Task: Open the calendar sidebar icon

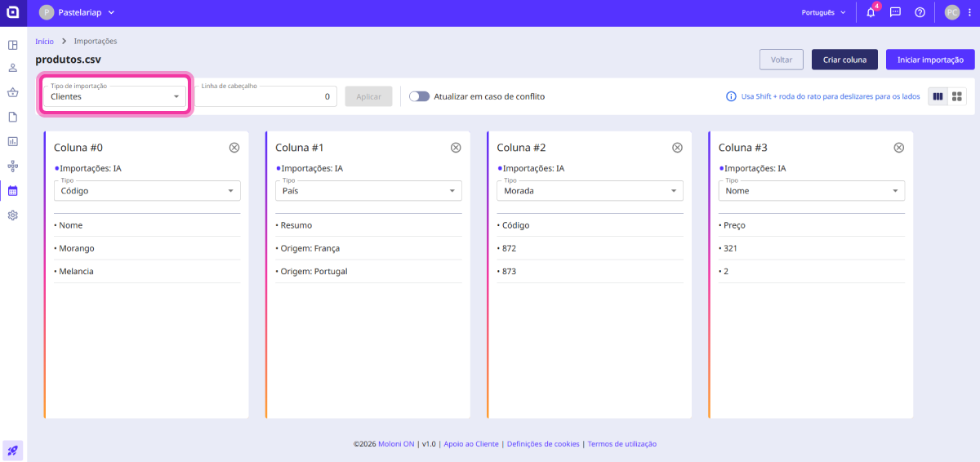Action: click(13, 191)
